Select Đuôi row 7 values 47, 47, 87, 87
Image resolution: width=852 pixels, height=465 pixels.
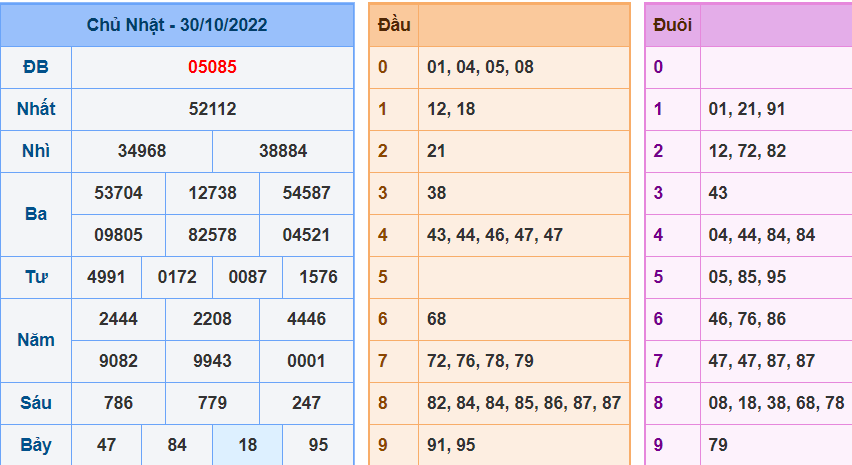tap(762, 361)
